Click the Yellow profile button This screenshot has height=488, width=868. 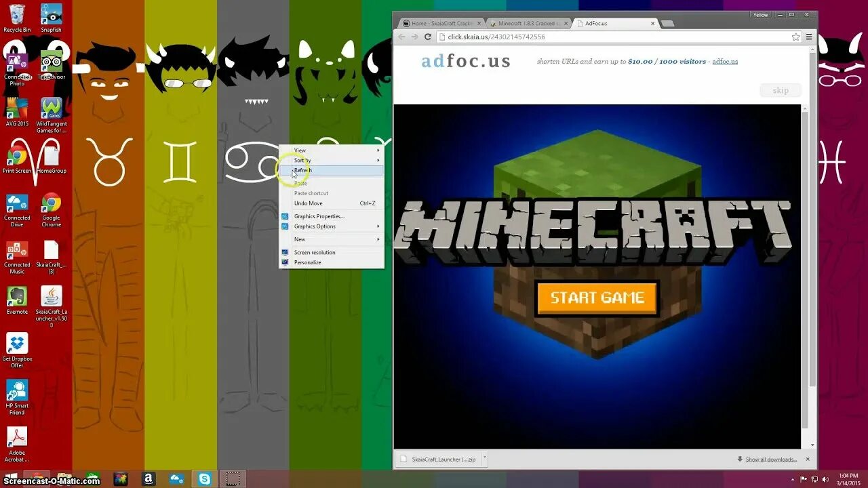tap(761, 15)
